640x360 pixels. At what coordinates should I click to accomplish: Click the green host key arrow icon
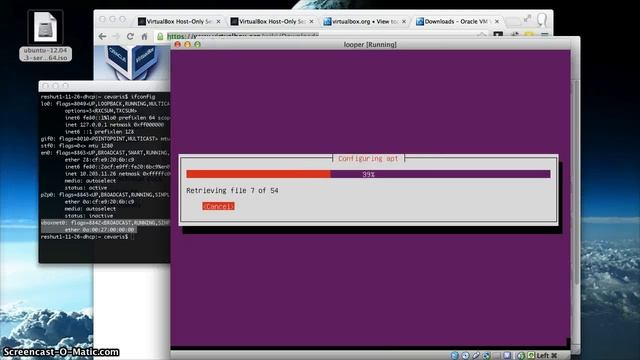(x=531, y=355)
